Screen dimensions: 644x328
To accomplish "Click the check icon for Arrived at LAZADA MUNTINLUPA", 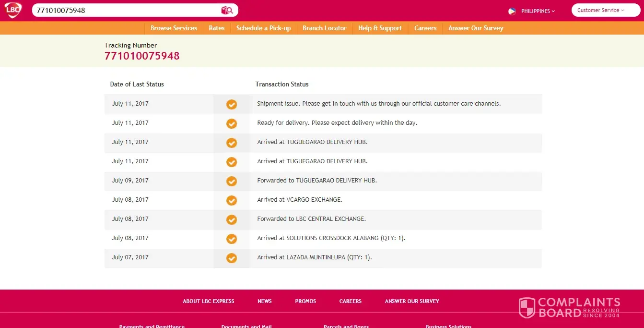I will click(232, 258).
